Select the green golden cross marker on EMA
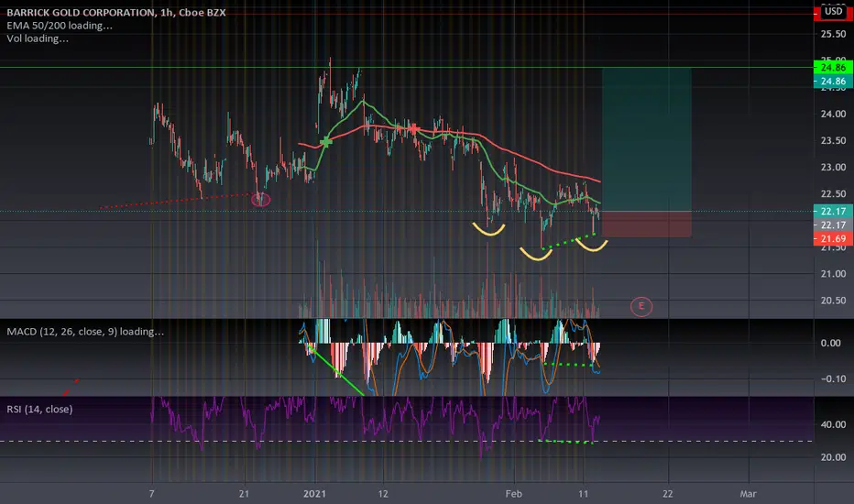 (x=325, y=142)
